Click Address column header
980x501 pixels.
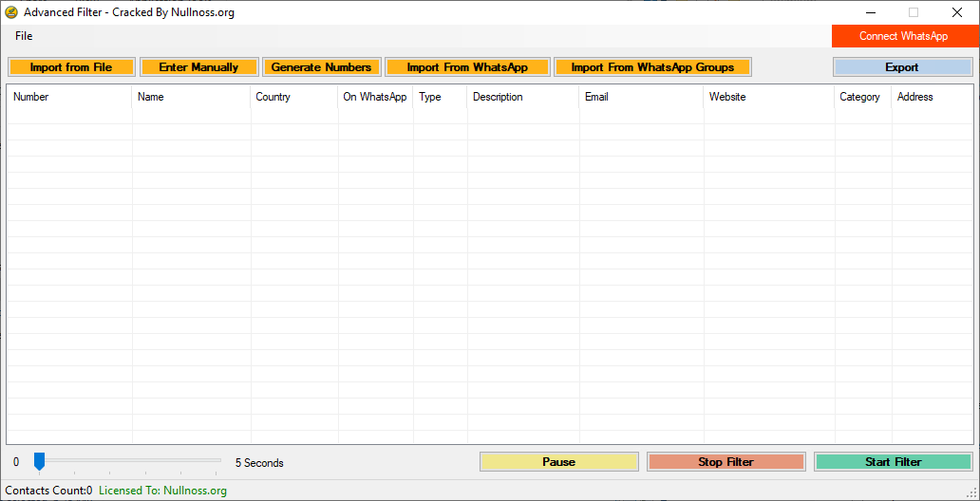933,97
